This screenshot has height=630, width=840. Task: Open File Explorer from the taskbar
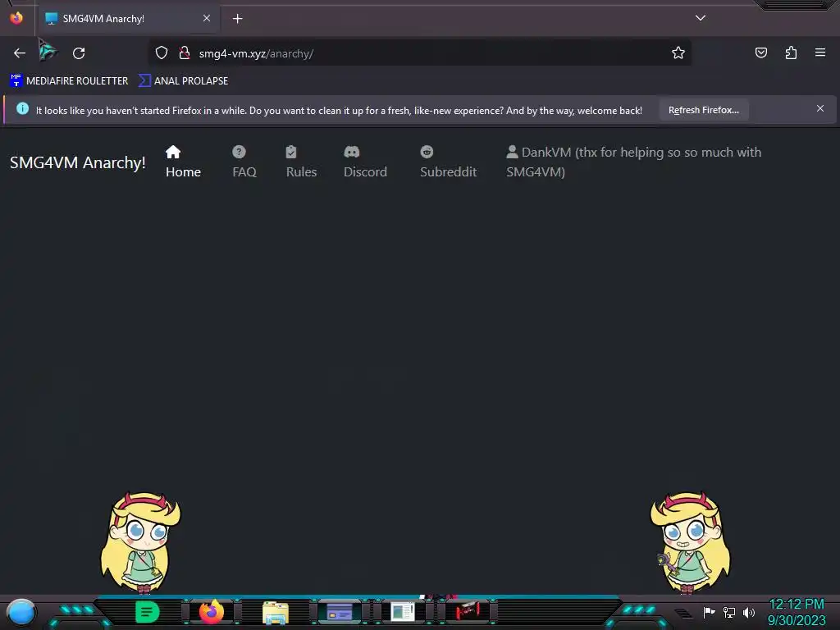[x=276, y=612]
